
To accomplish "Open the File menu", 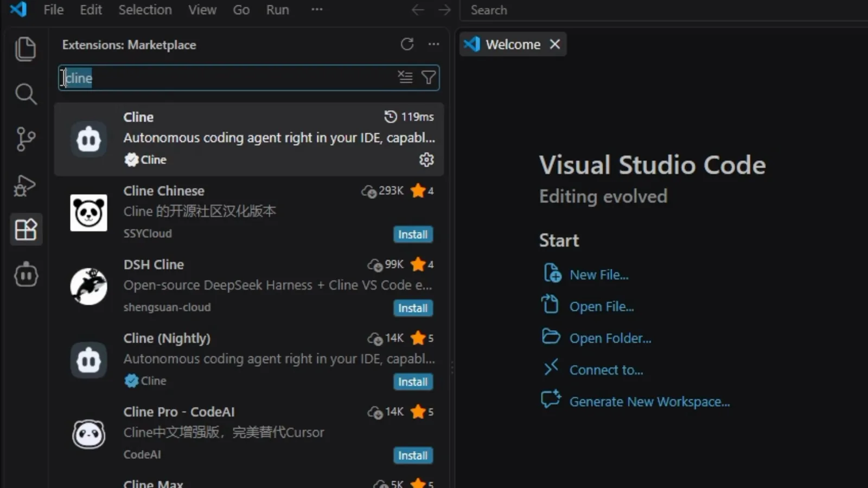I will 54,10.
